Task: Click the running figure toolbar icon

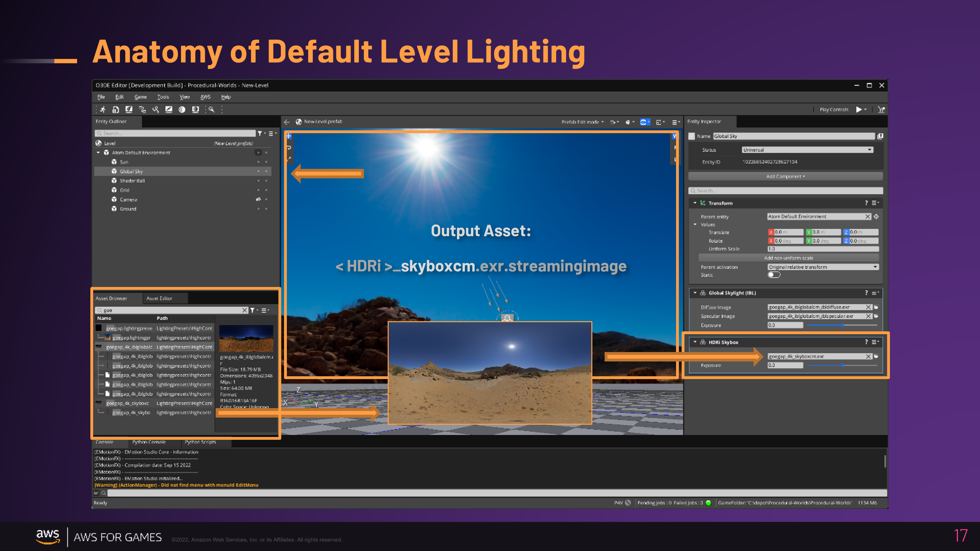Action: tap(103, 109)
